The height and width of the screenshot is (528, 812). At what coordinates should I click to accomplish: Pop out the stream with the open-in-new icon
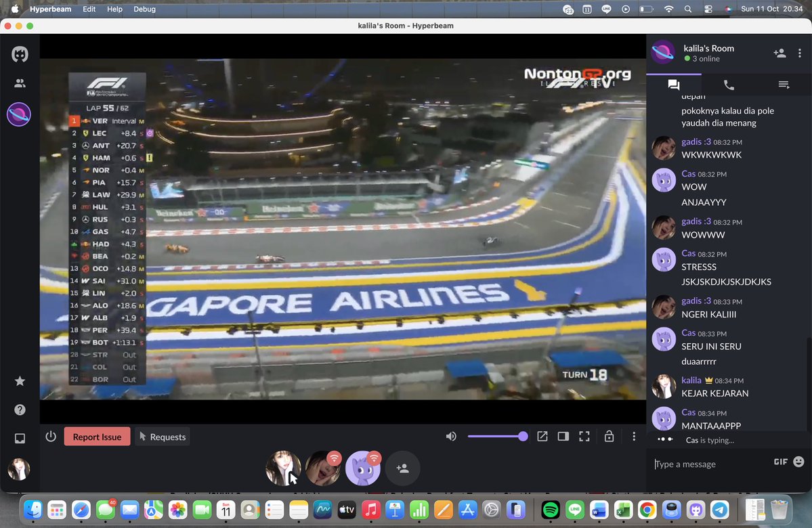point(542,437)
